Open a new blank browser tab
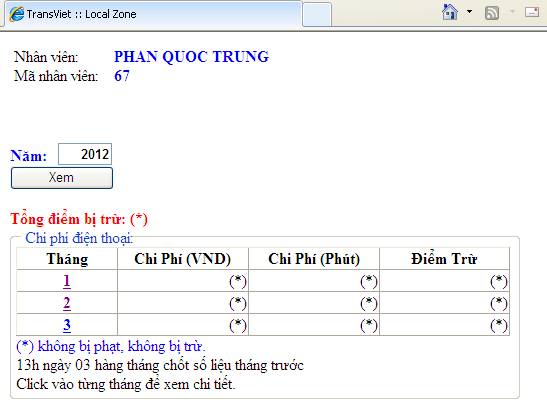The height and width of the screenshot is (410, 547). pos(317,14)
